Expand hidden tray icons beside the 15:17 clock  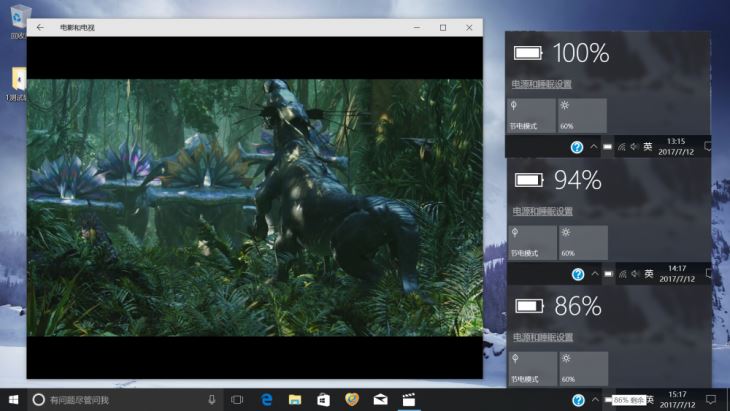click(595, 399)
